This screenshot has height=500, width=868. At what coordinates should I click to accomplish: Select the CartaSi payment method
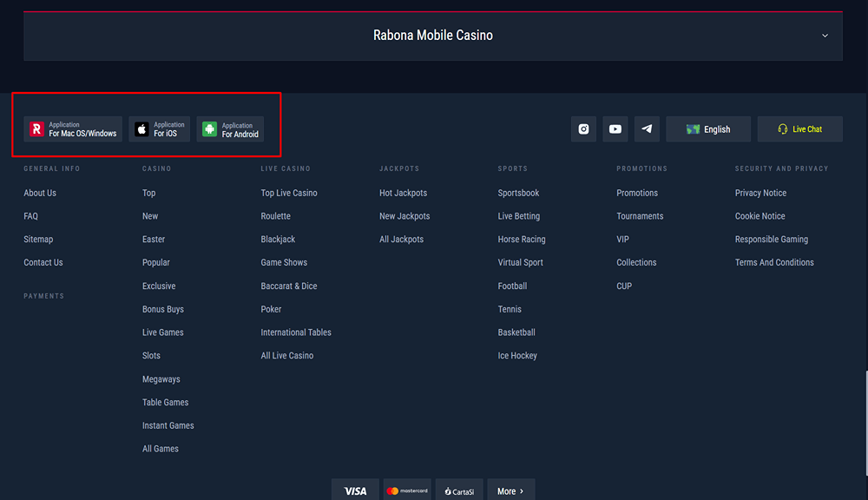[459, 490]
